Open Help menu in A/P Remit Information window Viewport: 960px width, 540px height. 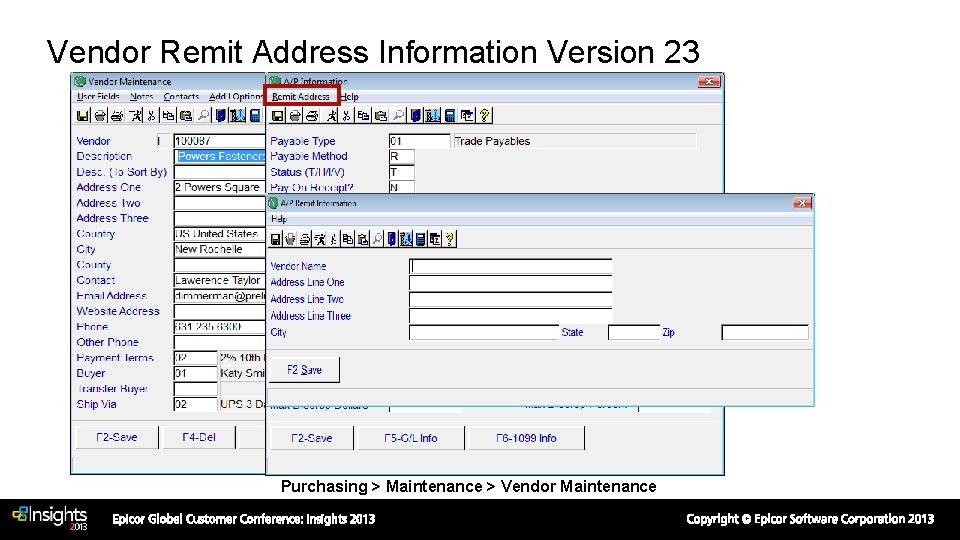tap(279, 219)
